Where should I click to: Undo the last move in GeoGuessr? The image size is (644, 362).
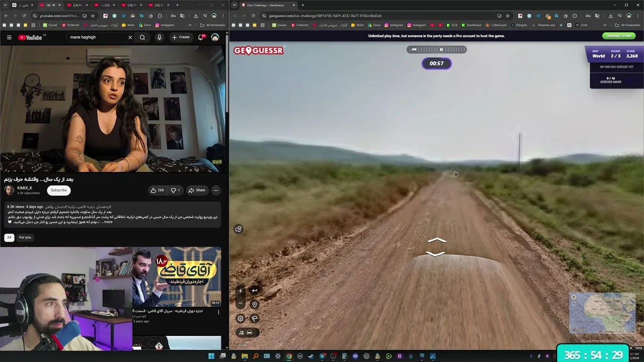pos(255,291)
